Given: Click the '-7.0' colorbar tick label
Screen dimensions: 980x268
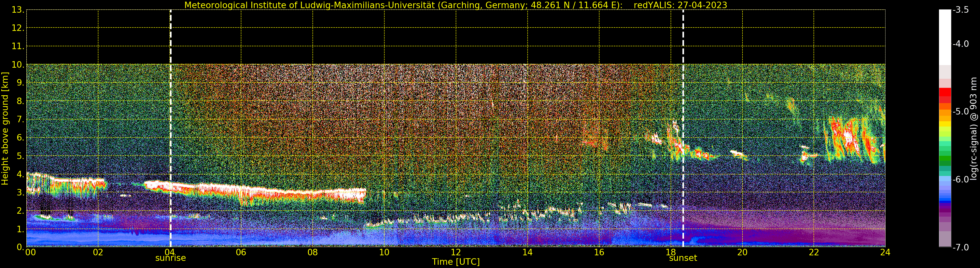Looking at the screenshot, I should pos(960,248).
